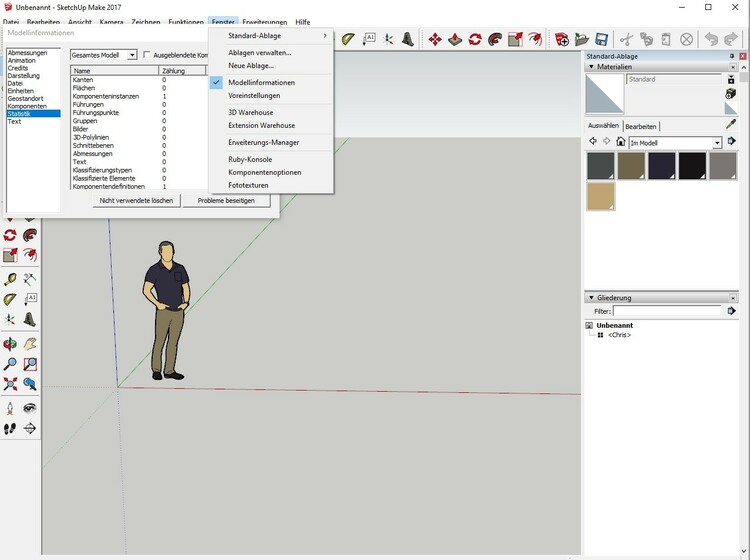Viewport: 750px width, 560px height.
Task: Click the materials Home (In Model) icon
Action: [x=620, y=142]
